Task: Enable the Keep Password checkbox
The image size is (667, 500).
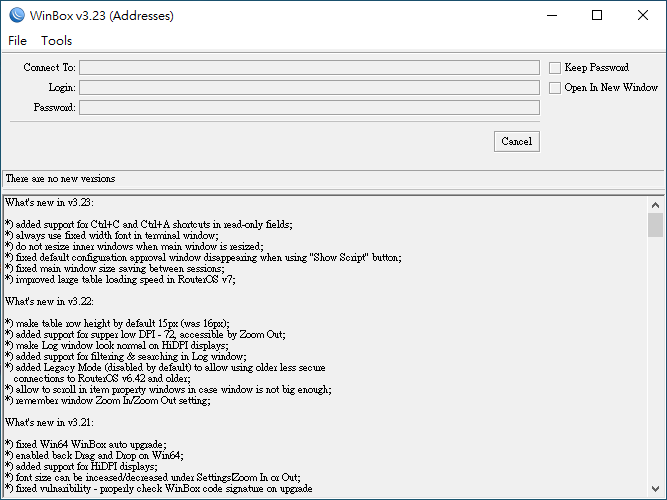Action: pyautogui.click(x=555, y=68)
